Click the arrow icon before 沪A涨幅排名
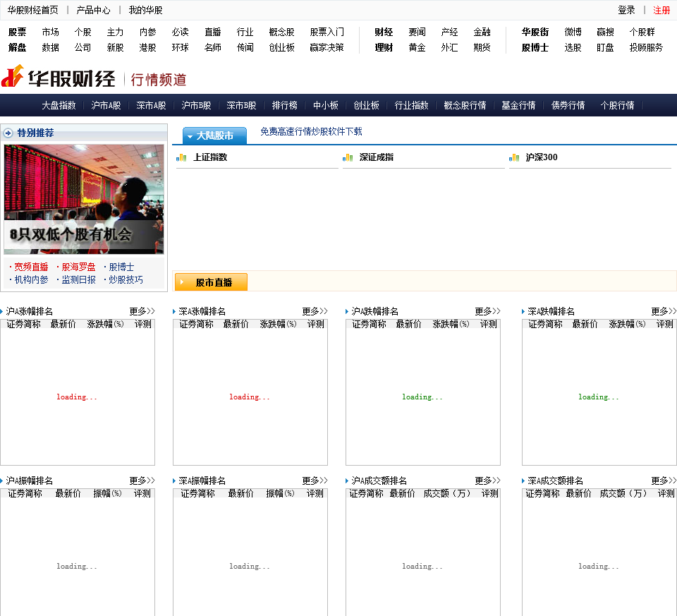Viewport: 677px width, 616px height. click(1, 311)
